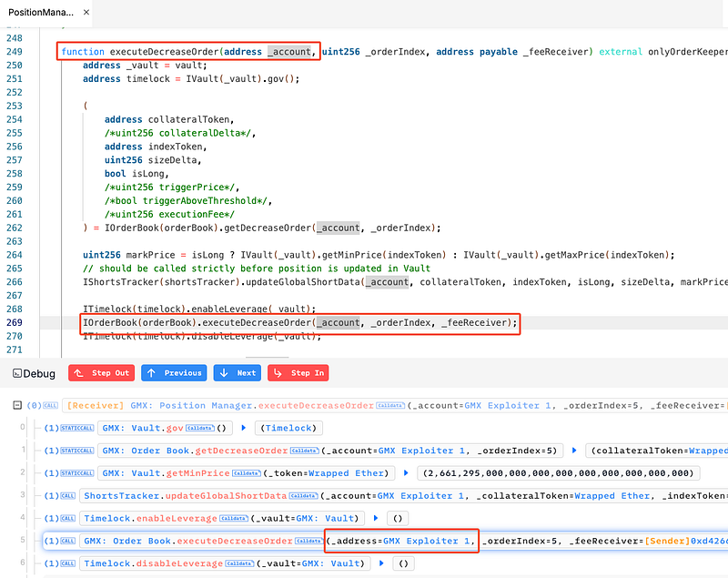Advance with the Next debug button
The height and width of the screenshot is (578, 728).
pyautogui.click(x=237, y=373)
